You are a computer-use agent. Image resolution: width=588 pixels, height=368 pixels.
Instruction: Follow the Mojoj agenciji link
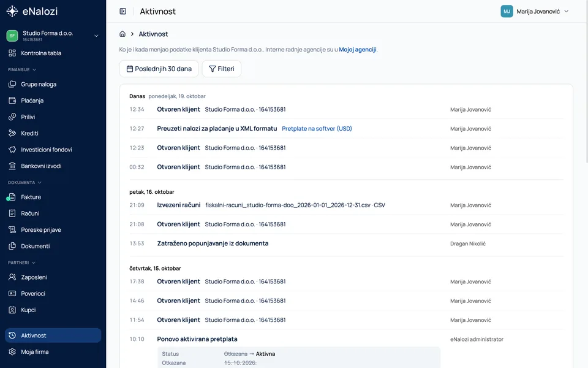click(357, 49)
